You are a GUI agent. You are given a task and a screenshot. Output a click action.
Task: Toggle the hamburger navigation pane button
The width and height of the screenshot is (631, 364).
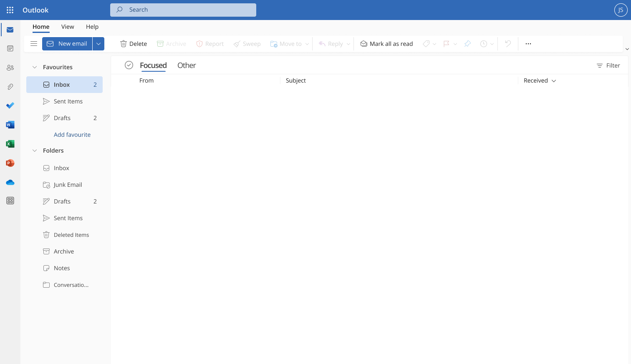34,44
